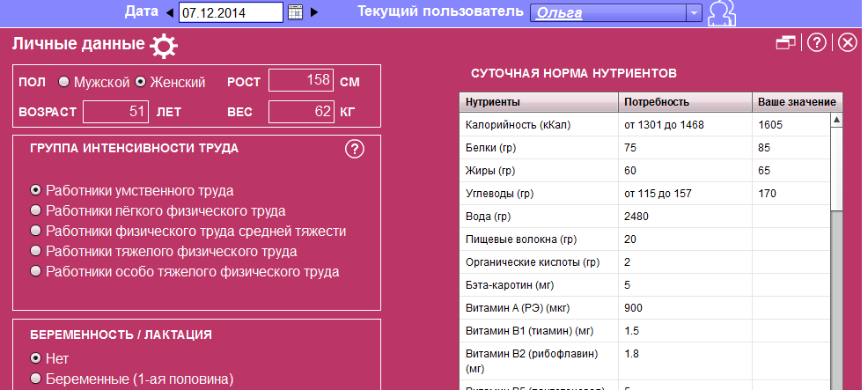Choose Беременные (1-ая половина) option
The height and width of the screenshot is (390, 868).
point(35,379)
